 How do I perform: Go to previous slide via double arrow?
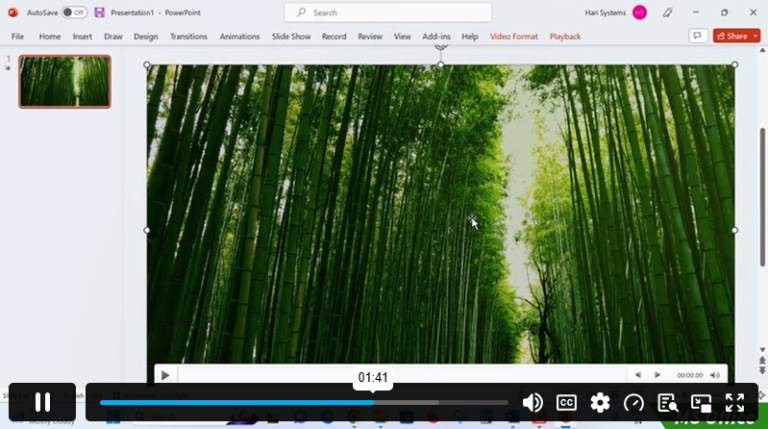coord(762,360)
